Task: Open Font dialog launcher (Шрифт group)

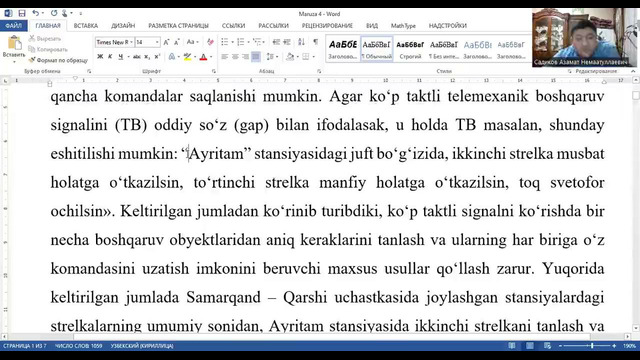Action: click(213, 71)
